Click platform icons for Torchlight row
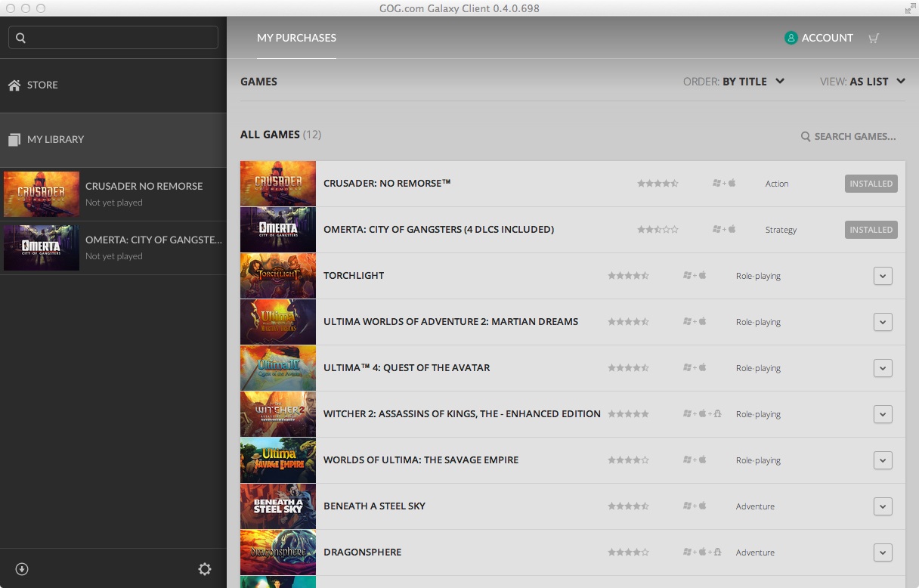The width and height of the screenshot is (919, 588). coord(695,276)
